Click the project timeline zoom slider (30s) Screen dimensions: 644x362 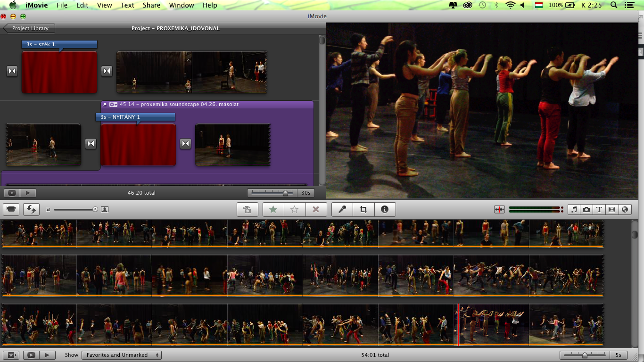(285, 193)
